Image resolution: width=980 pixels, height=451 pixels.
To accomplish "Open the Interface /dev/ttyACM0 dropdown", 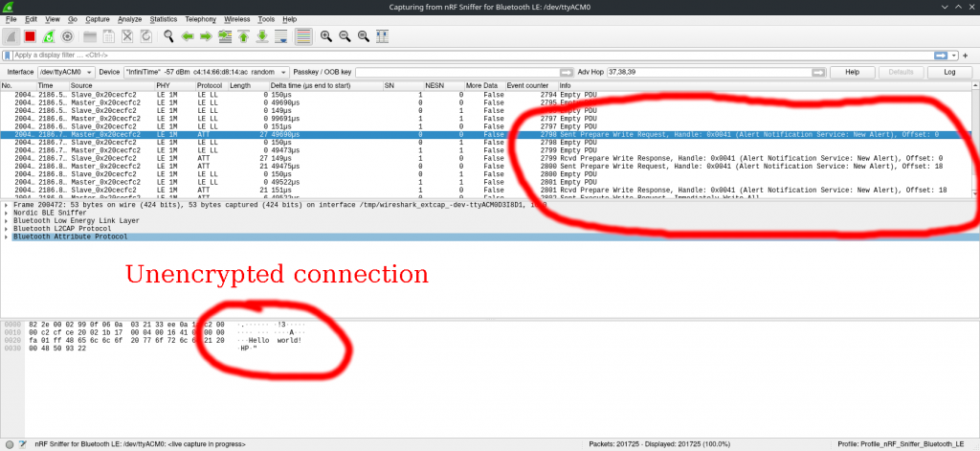I will (65, 72).
